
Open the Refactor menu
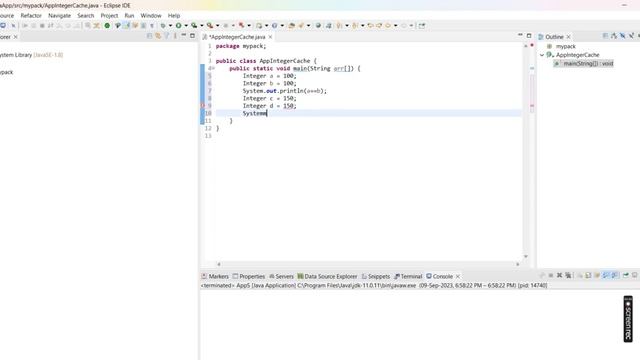coord(31,16)
